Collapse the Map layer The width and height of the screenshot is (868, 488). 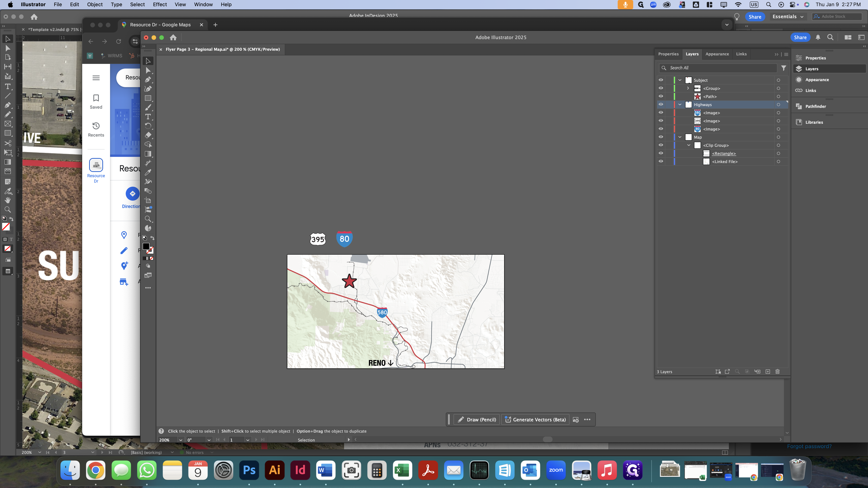[x=680, y=137]
